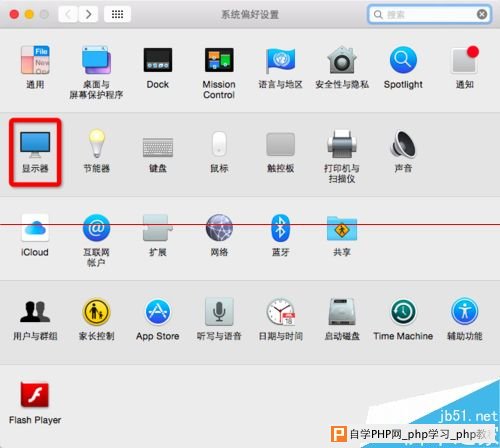Click the forward navigation arrow
The image size is (500, 448).
[88, 14]
